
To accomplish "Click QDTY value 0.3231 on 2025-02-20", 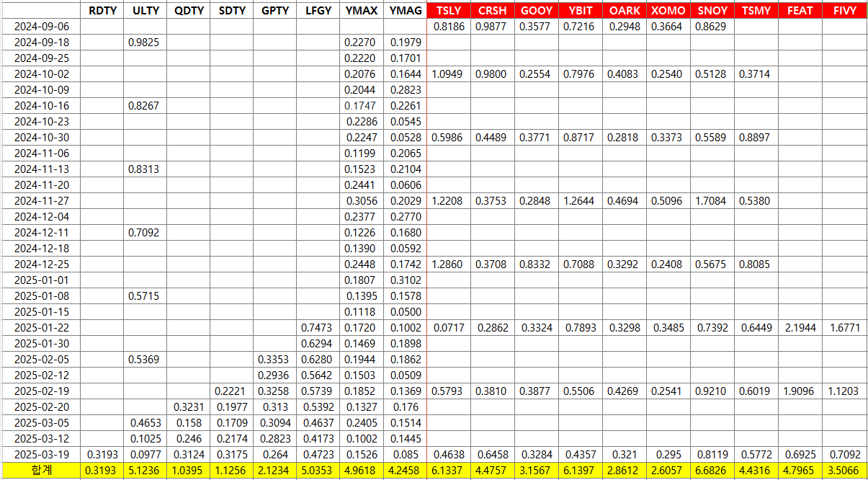I will pos(188,406).
